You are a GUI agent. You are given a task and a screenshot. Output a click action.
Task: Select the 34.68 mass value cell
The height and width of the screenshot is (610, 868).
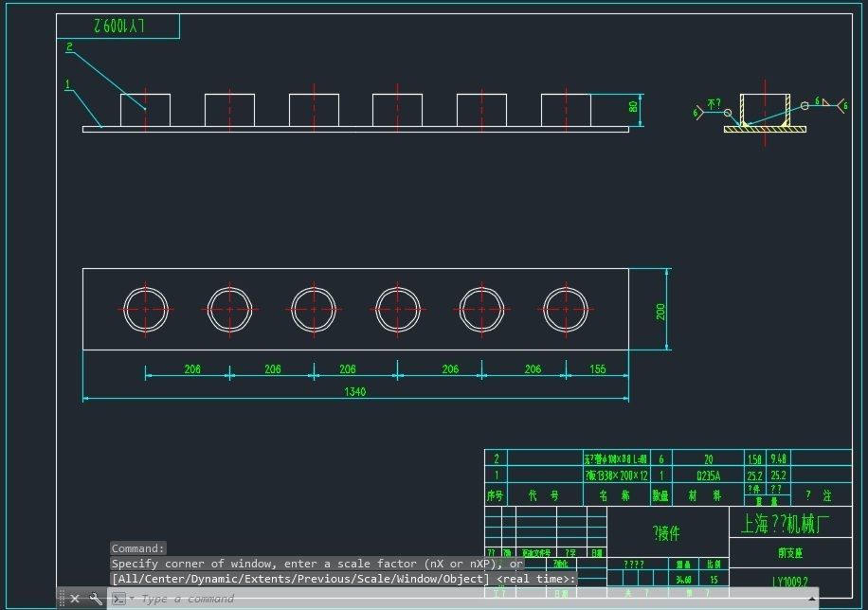683,580
